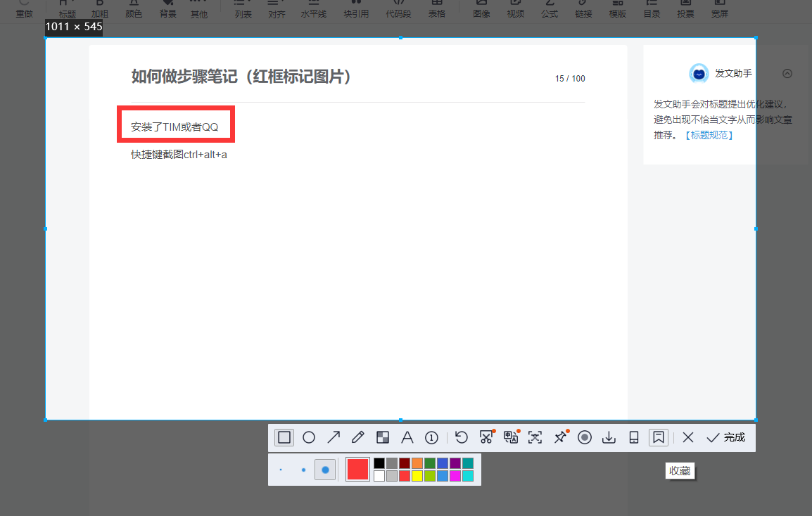This screenshot has width=812, height=516.
Task: Insert a 块引用 block quote
Action: (x=356, y=9)
